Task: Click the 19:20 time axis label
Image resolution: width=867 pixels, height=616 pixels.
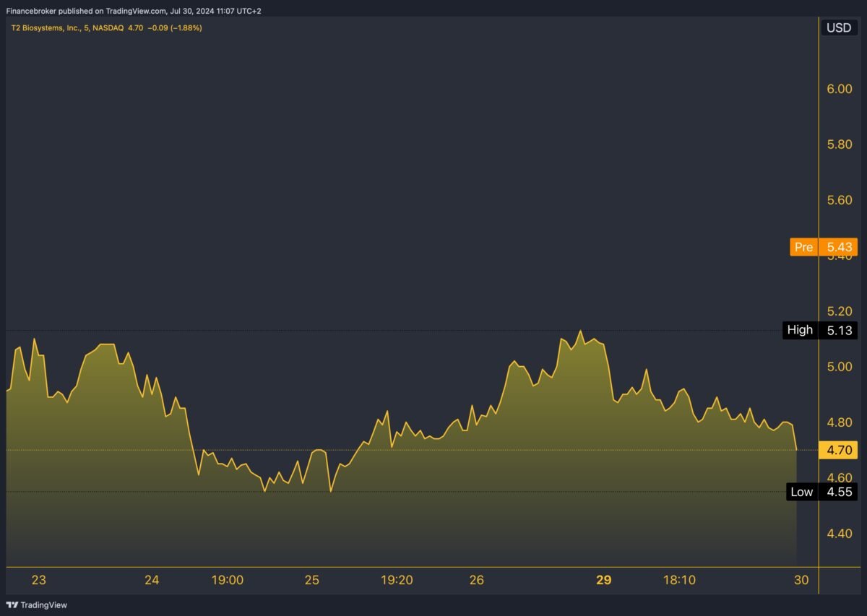Action: [x=397, y=580]
